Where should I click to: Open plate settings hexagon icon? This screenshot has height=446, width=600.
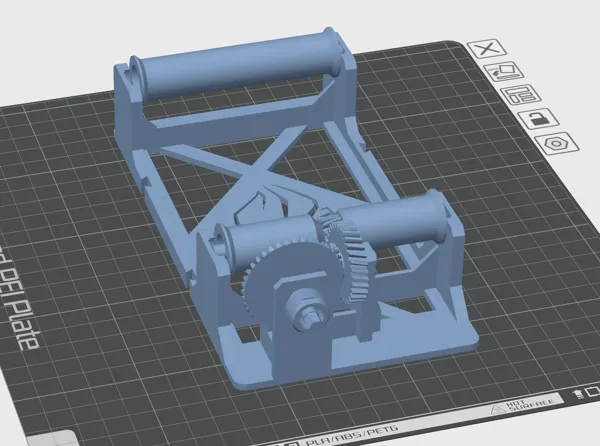557,144
